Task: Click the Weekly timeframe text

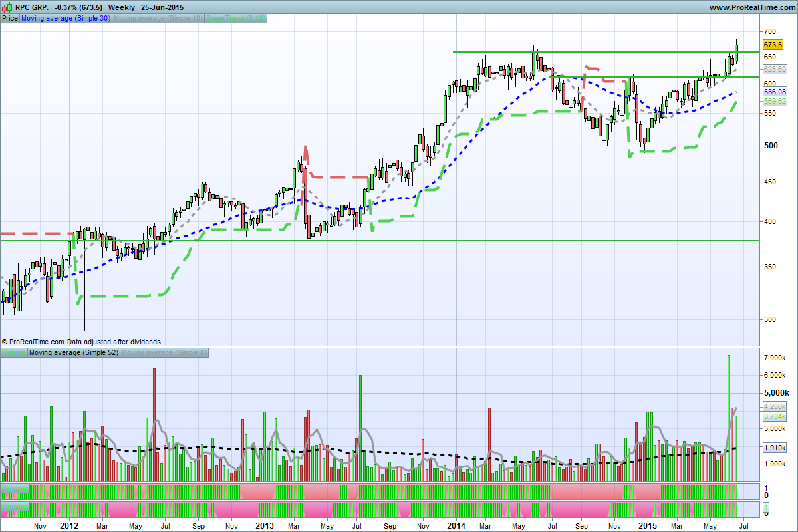Action: pyautogui.click(x=122, y=7)
